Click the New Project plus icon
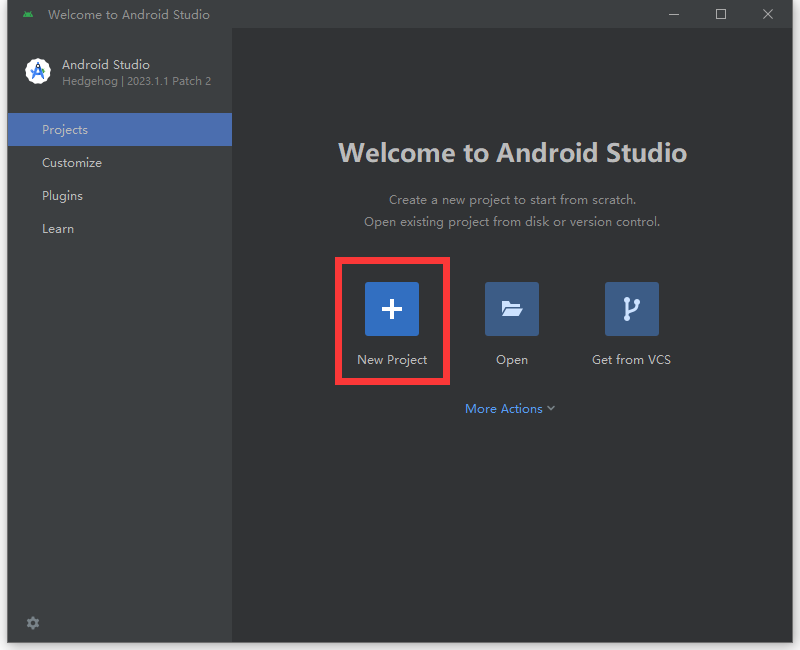 [392, 309]
